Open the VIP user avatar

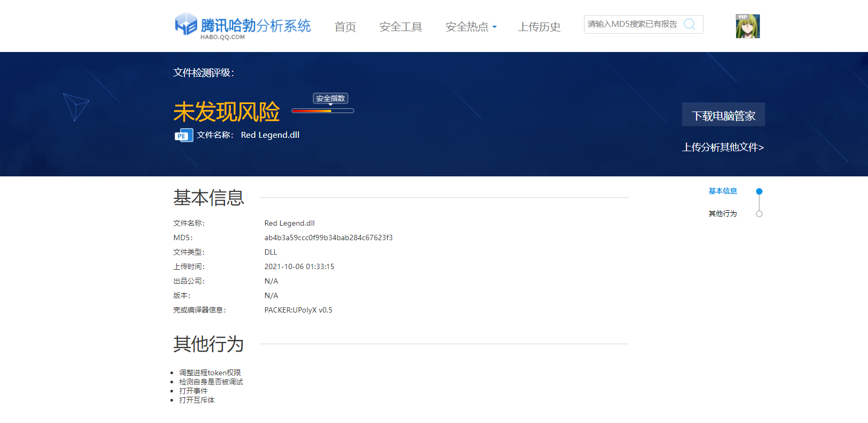(x=747, y=26)
